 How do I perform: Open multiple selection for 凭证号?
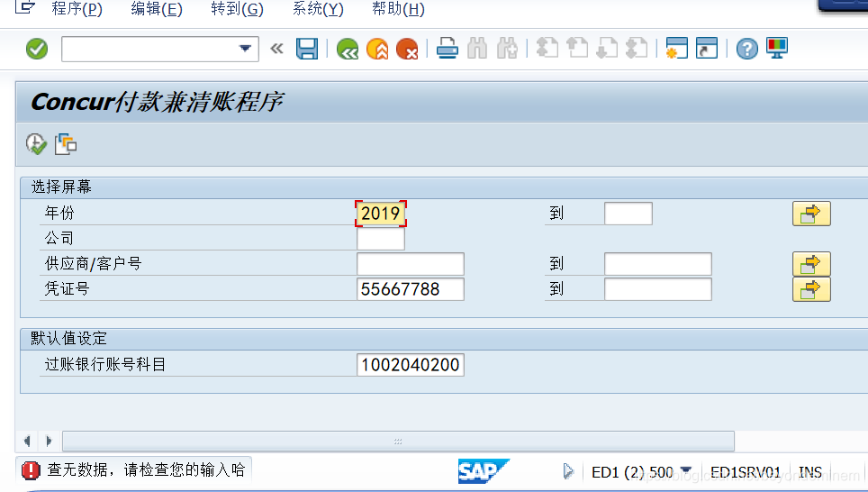[811, 289]
